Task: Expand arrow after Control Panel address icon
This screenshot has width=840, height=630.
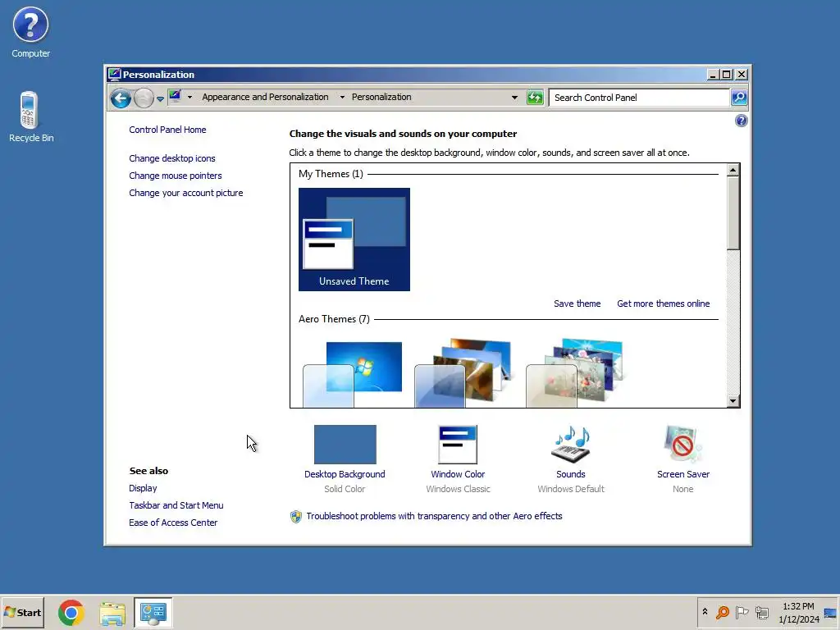Action: pos(189,97)
